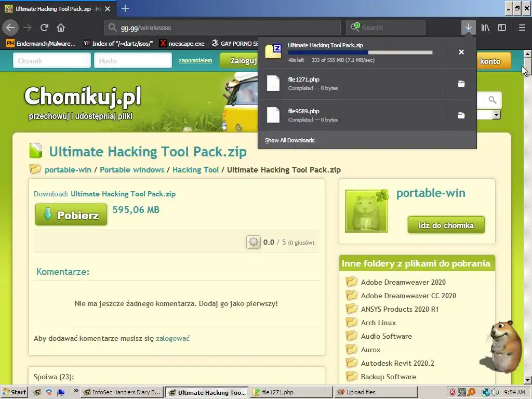
Task: Open the Firefox hamburger menu
Action: (x=522, y=28)
